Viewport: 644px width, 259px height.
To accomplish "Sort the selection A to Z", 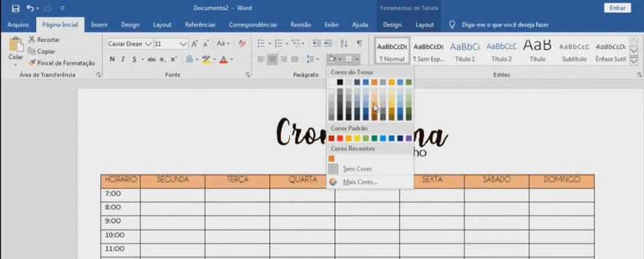I will [344, 43].
